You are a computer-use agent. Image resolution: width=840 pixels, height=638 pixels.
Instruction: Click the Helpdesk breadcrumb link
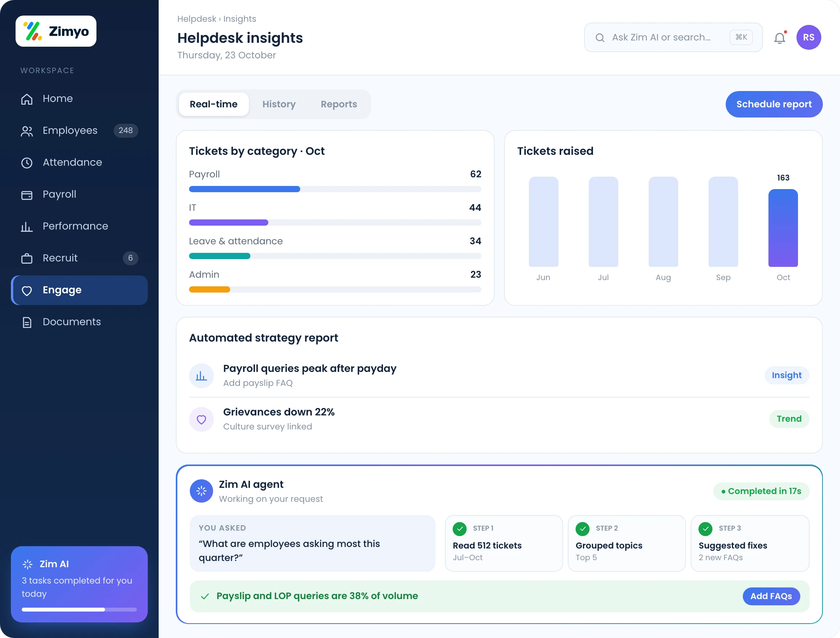click(196, 19)
